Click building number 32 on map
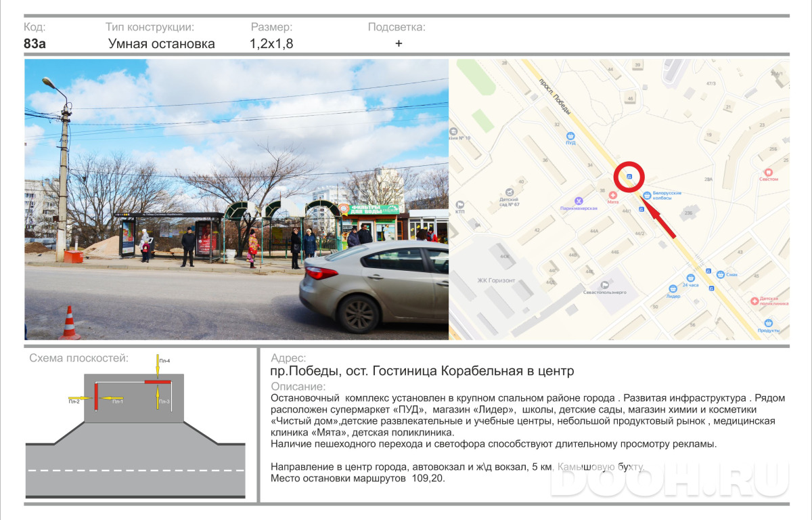Image resolution: width=812 pixels, height=520 pixels. click(557, 125)
